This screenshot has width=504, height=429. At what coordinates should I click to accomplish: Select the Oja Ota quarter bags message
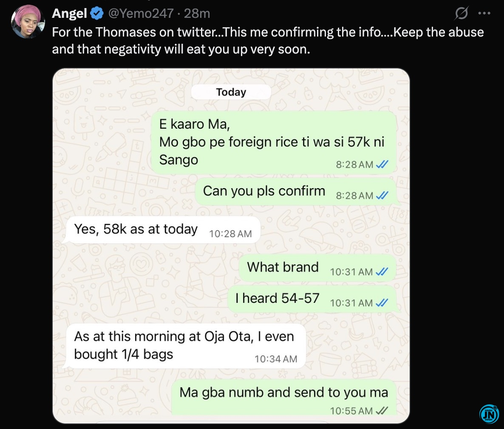tap(185, 346)
